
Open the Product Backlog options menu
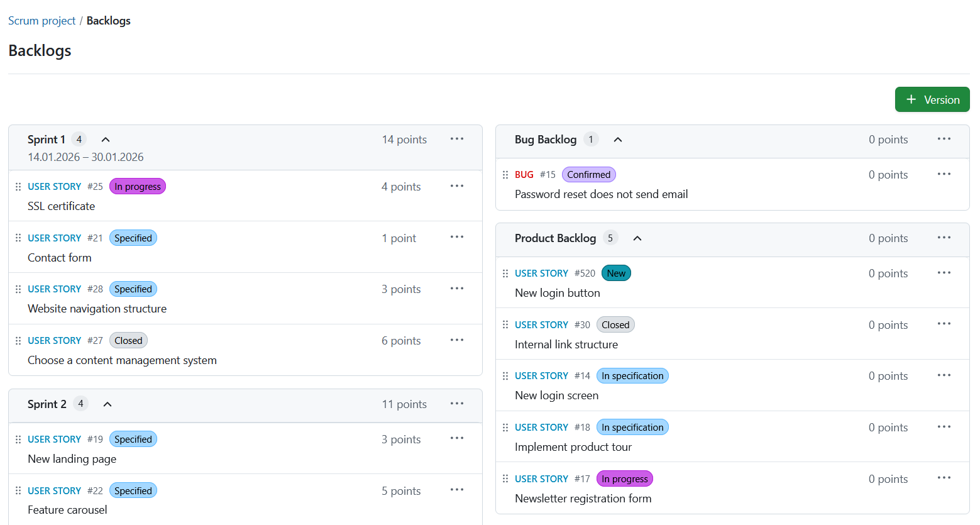(x=944, y=238)
